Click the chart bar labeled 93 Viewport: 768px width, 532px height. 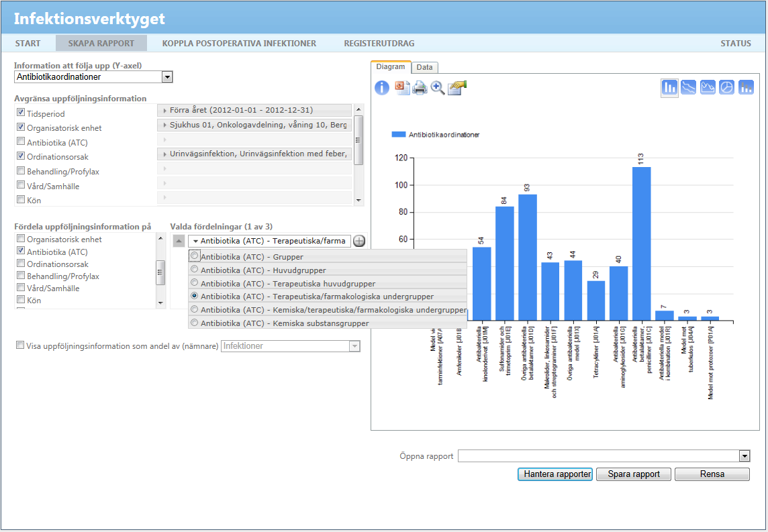tap(528, 258)
